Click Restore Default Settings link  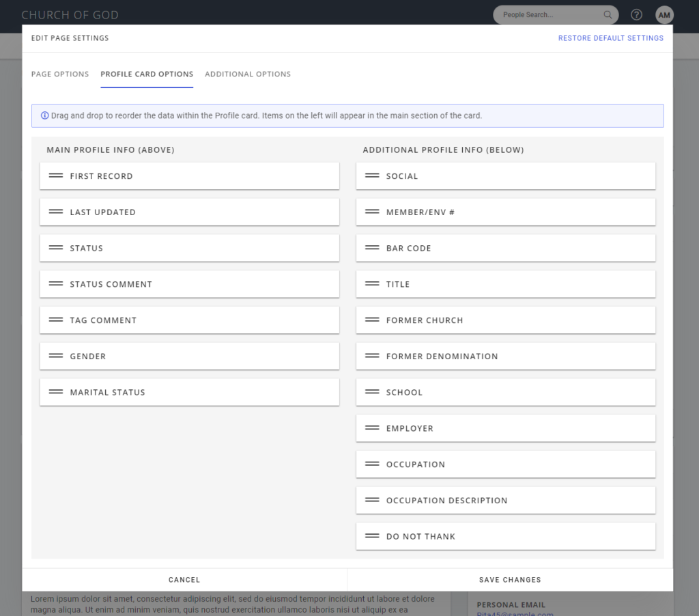(x=611, y=38)
